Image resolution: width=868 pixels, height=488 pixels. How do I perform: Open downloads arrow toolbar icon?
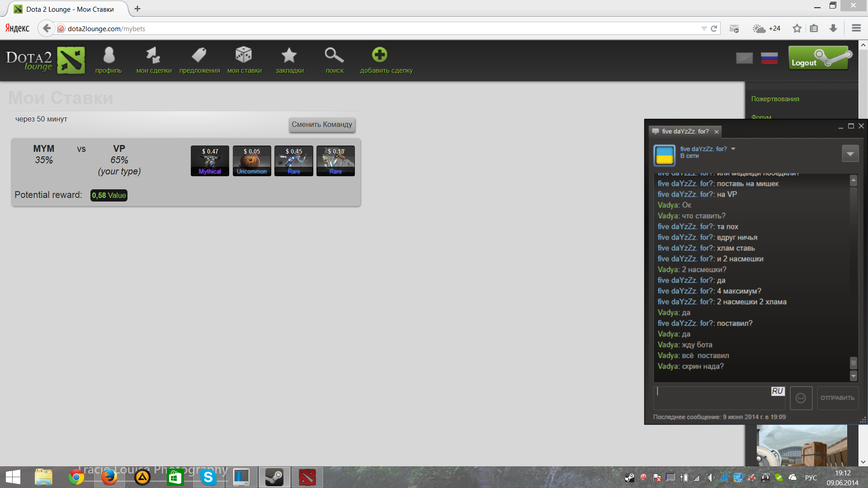point(833,28)
